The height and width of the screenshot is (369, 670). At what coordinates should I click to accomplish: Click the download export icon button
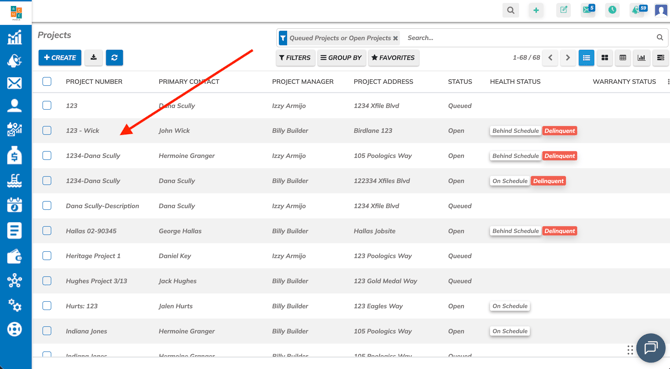click(93, 58)
